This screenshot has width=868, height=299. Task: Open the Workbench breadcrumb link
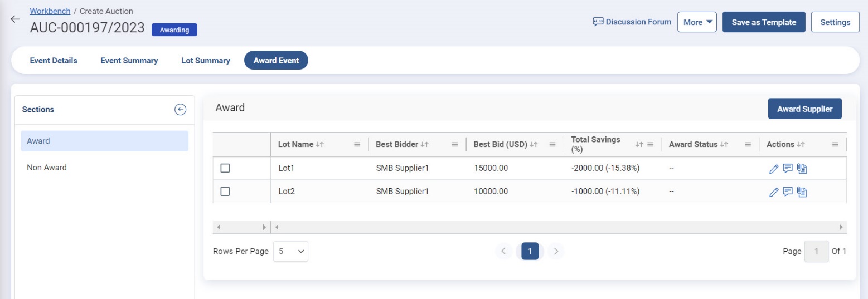click(50, 11)
